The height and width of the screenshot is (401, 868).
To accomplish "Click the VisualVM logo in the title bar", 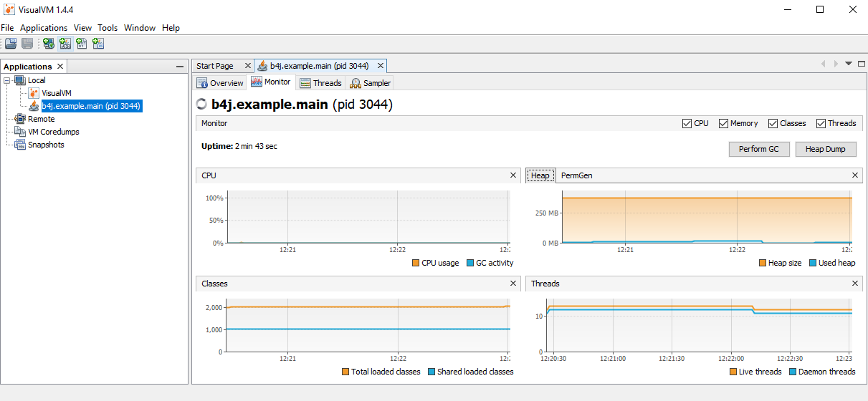I will click(x=9, y=9).
